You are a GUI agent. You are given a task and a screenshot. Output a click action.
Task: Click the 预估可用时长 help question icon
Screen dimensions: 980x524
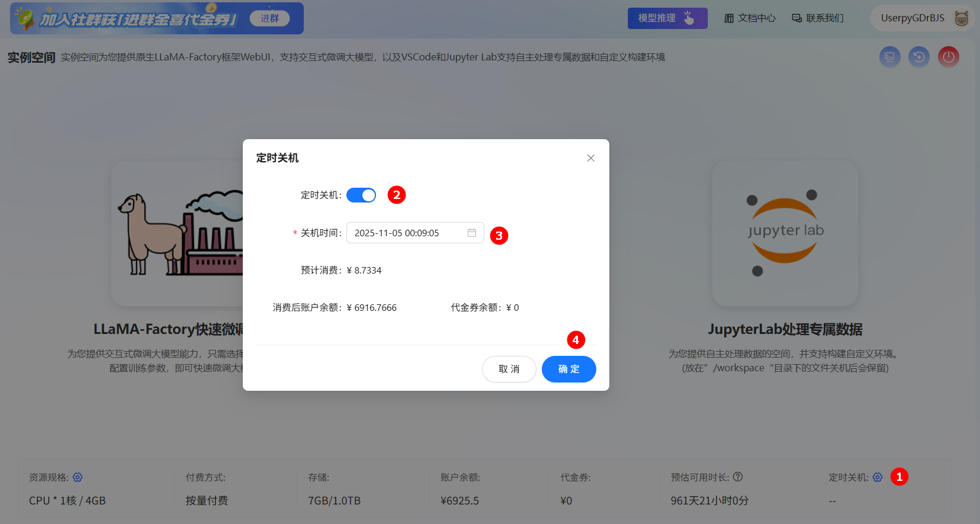tap(738, 477)
